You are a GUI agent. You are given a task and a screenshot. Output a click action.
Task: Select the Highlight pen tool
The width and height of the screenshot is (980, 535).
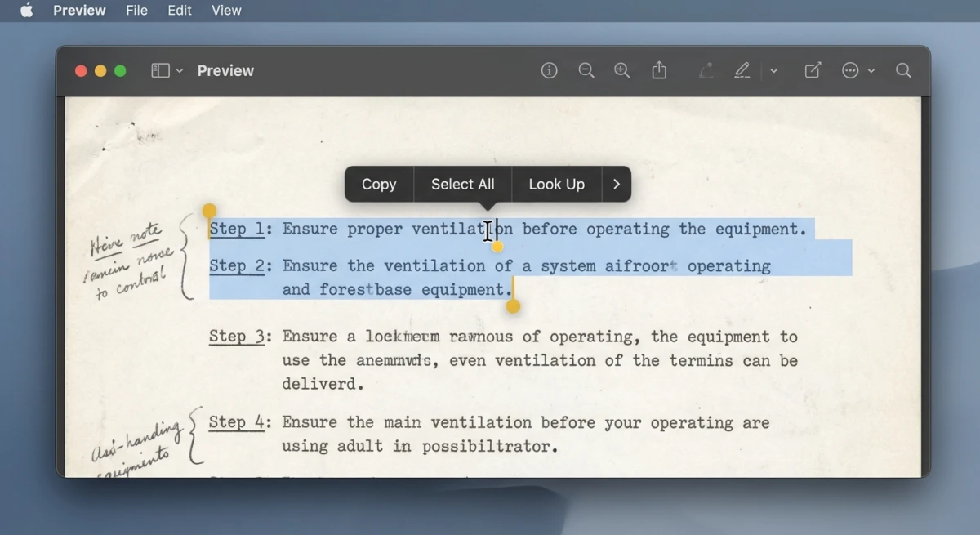[742, 71]
